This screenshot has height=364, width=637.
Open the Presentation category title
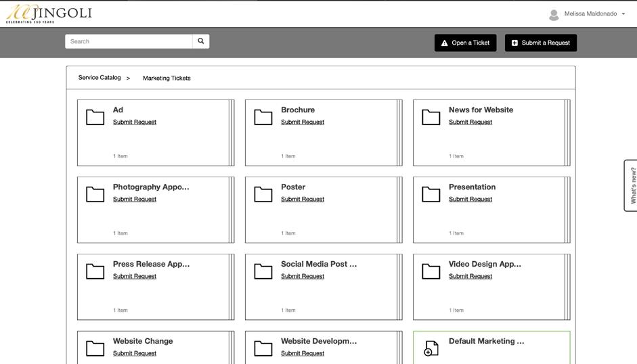tap(472, 187)
